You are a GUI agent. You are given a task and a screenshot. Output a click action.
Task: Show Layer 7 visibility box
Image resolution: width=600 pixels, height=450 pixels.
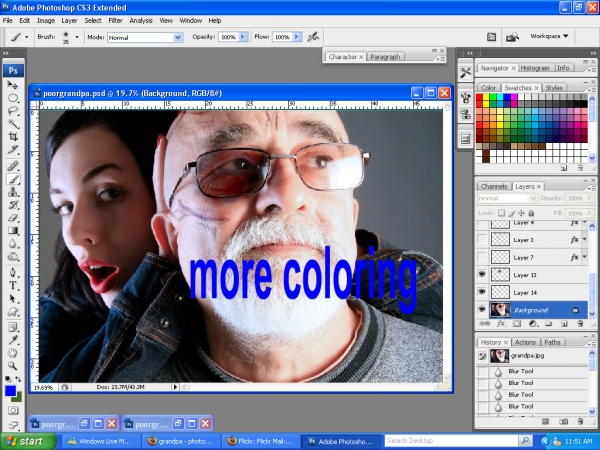[x=482, y=257]
